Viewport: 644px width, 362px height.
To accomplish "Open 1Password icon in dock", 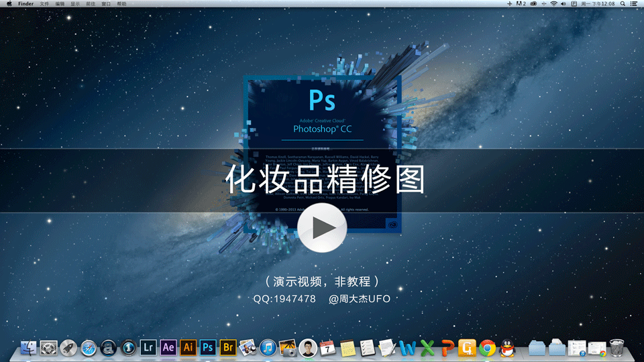I will 129,348.
